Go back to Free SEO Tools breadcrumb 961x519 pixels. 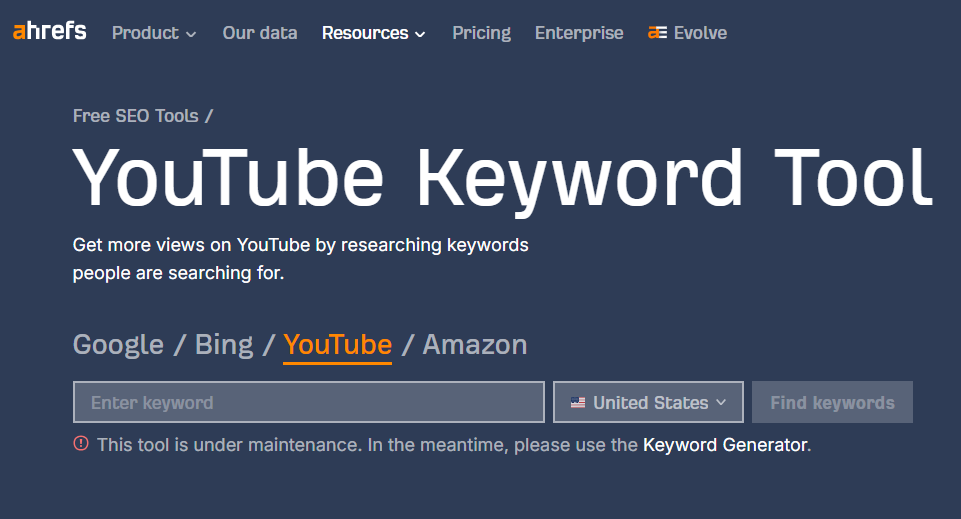coord(136,116)
